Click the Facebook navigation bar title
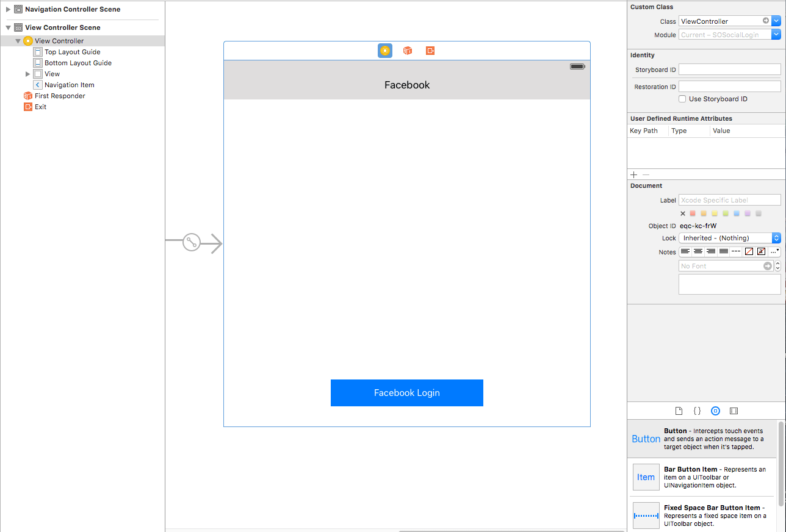Viewport: 786px width, 532px height. [407, 85]
